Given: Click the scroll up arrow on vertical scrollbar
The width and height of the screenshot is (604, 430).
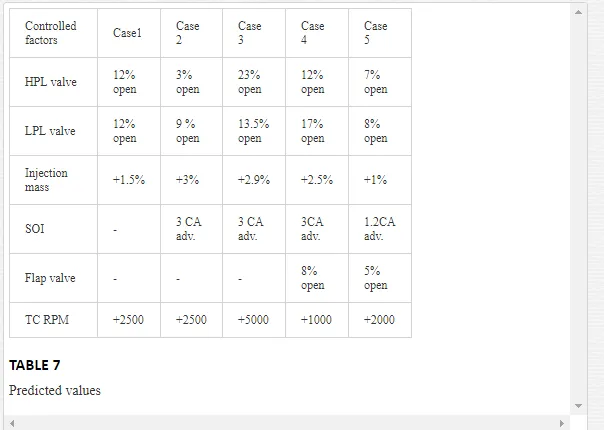Looking at the screenshot, I should click(578, 12).
